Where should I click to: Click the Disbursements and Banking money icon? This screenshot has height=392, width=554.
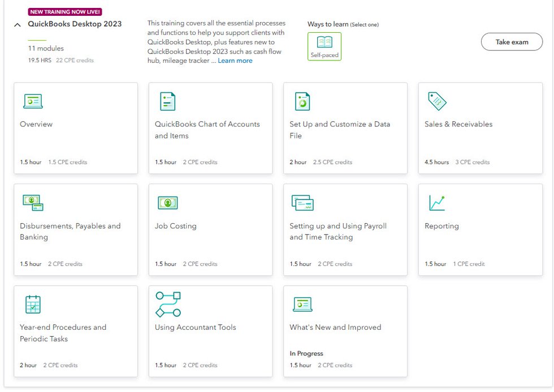point(33,203)
